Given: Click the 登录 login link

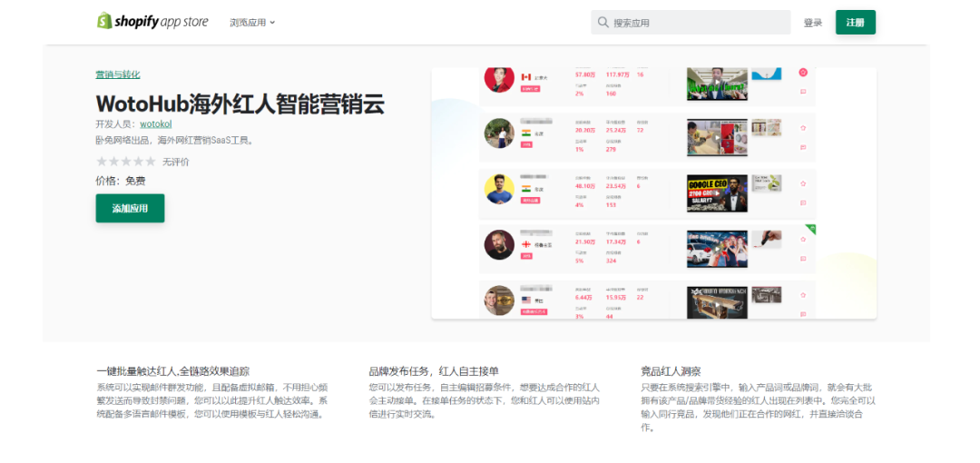Looking at the screenshot, I should (x=812, y=23).
